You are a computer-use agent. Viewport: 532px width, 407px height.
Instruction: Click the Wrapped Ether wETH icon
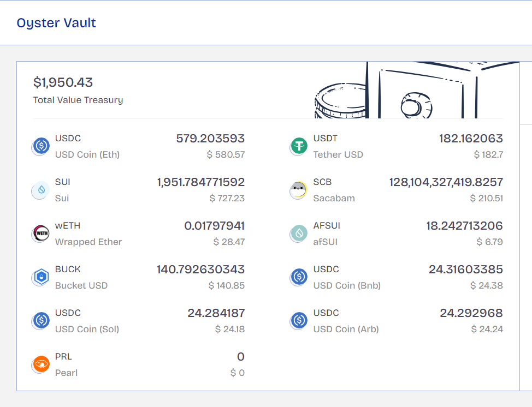pyautogui.click(x=41, y=234)
